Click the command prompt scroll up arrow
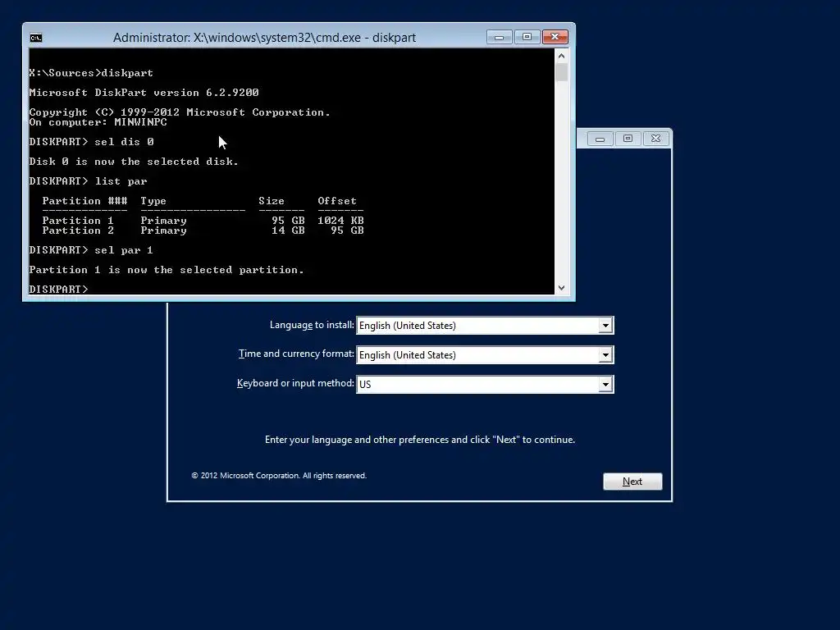Screen dimensions: 840x630 point(561,56)
